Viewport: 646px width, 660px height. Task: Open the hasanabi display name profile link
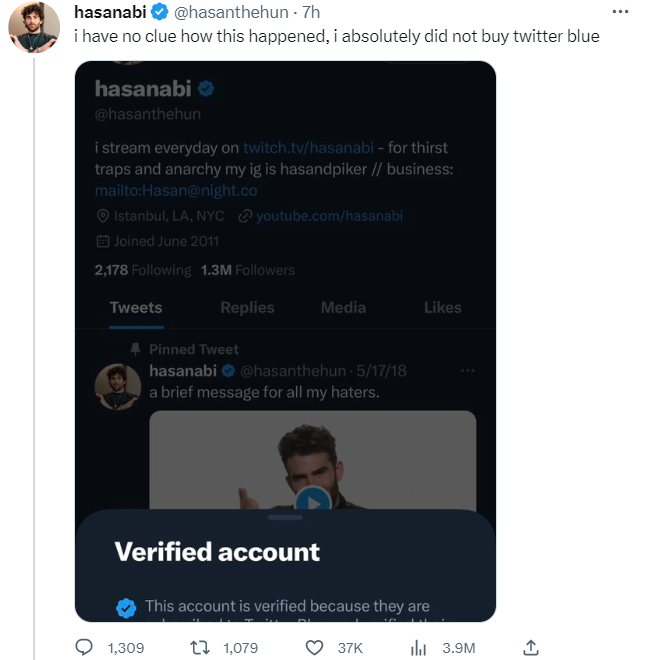pyautogui.click(x=110, y=12)
